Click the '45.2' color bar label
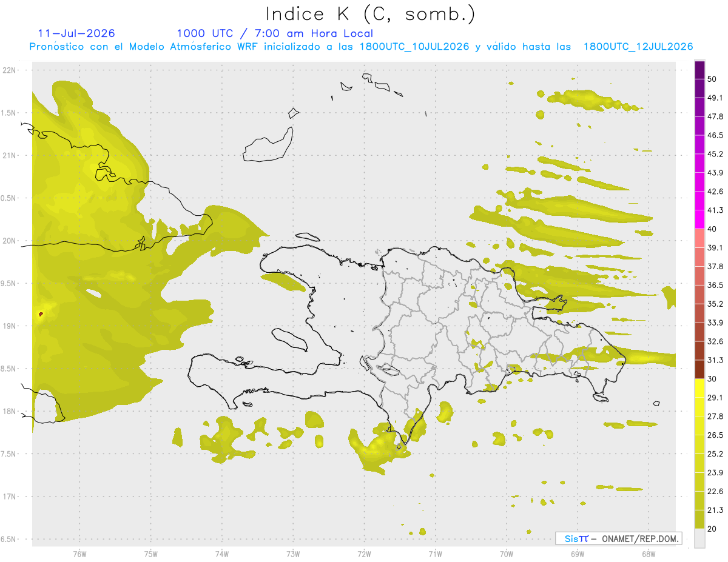This screenshot has height=562, width=728. (x=715, y=154)
